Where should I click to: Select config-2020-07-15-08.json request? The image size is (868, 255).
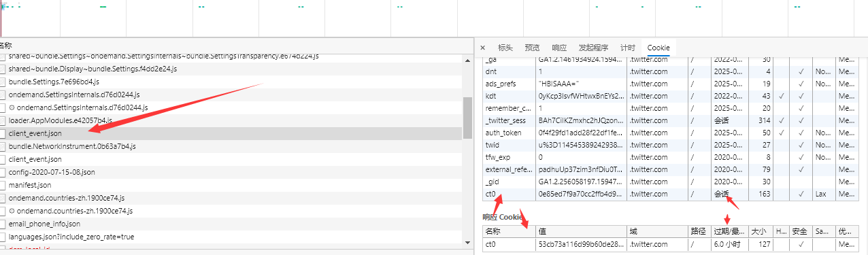click(x=231, y=172)
